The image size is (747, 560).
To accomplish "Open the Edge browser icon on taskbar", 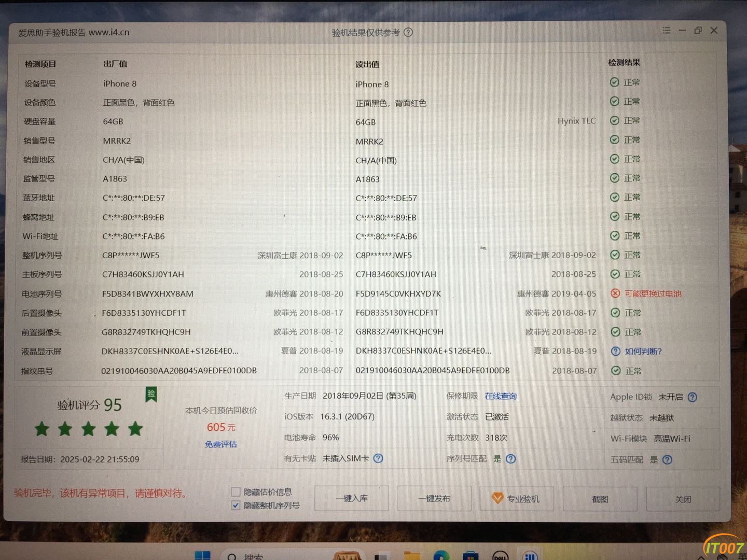I will 441,555.
